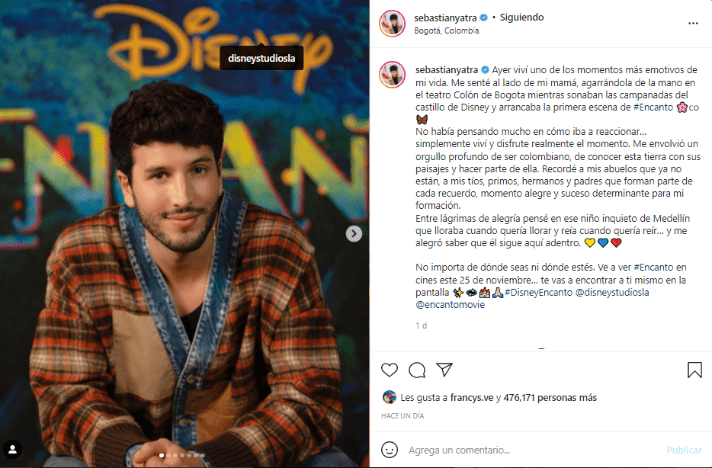The image size is (712, 468).
Task: Open the #DisneyEncanto hashtag link
Action: [x=538, y=293]
